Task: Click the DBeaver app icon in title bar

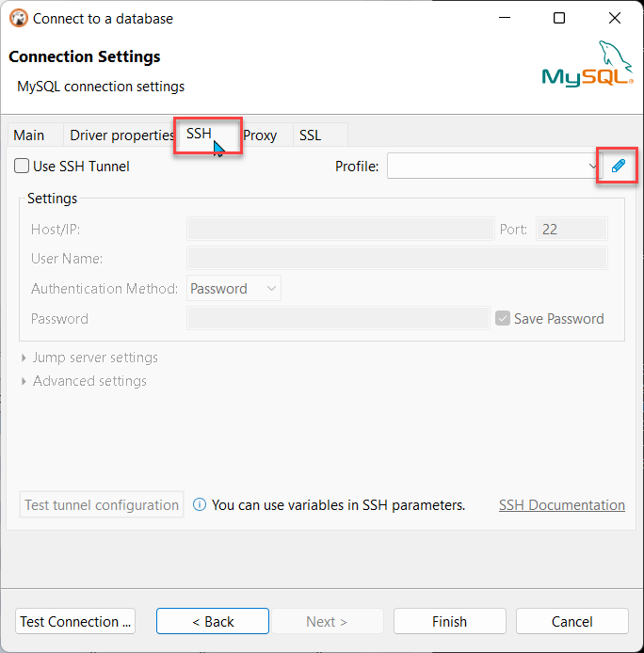Action: [18, 18]
